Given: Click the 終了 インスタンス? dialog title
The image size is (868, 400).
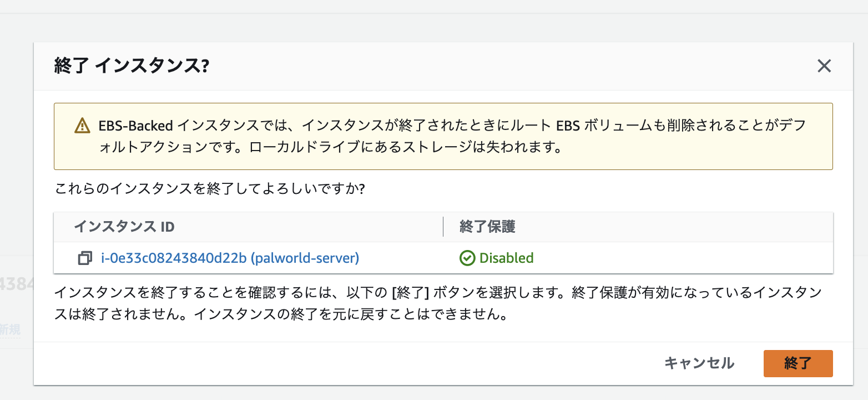Looking at the screenshot, I should (132, 66).
